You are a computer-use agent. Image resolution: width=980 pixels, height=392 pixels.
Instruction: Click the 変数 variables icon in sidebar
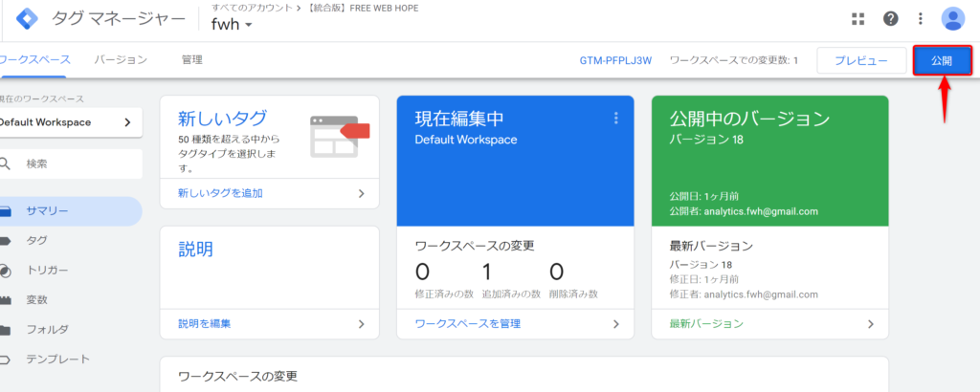pyautogui.click(x=6, y=300)
